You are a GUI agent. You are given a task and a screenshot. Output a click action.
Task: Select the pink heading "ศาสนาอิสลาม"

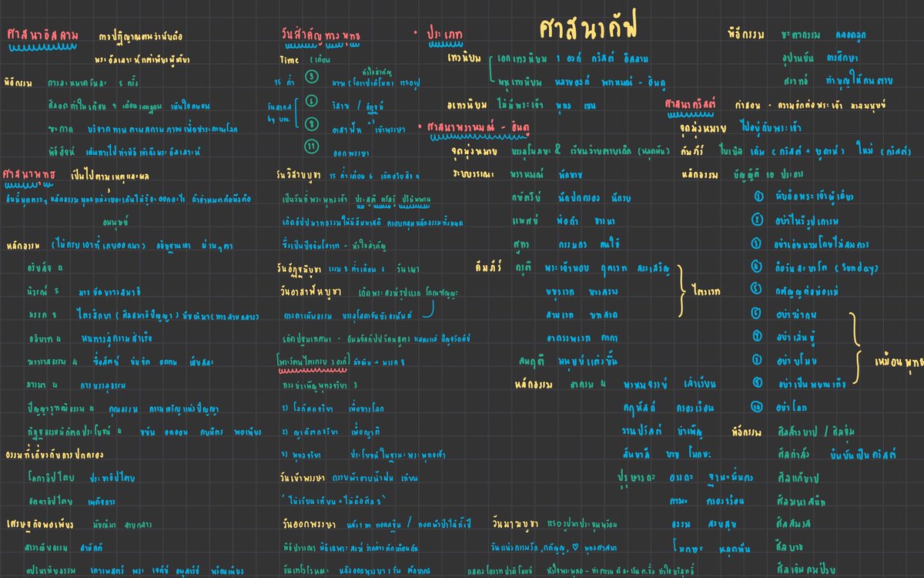click(42, 36)
